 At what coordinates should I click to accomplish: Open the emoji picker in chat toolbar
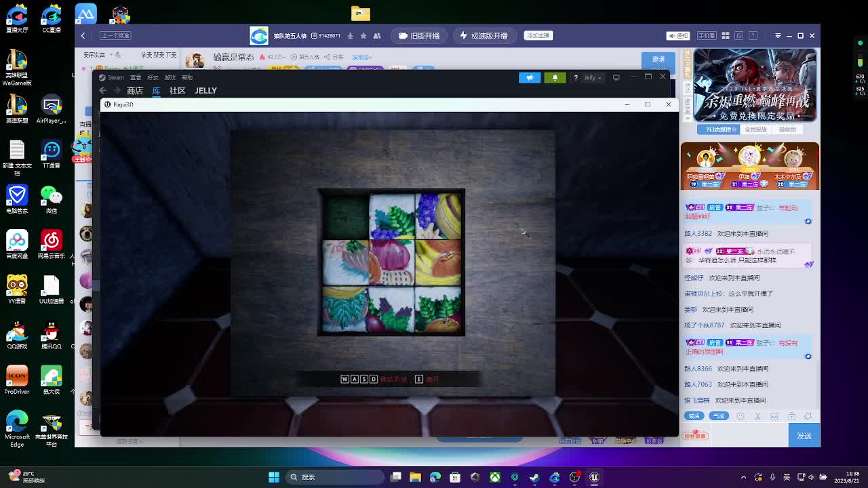pos(741,416)
